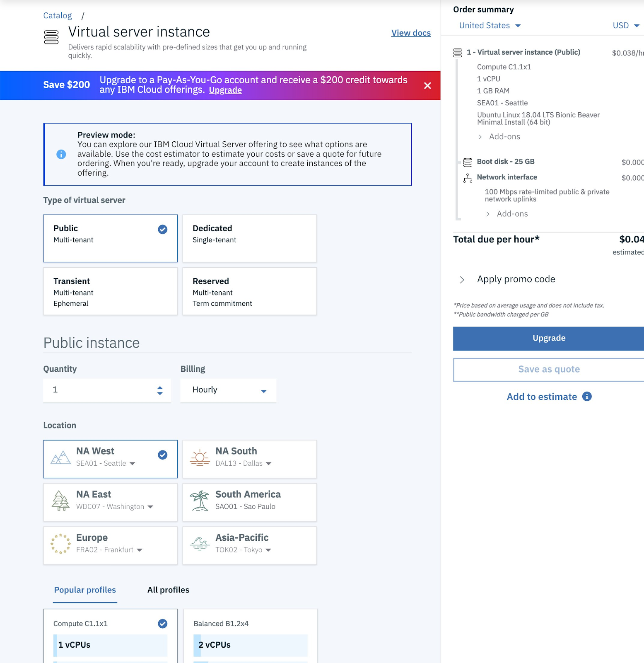Choose the NA East location card
644x663 pixels.
click(111, 502)
